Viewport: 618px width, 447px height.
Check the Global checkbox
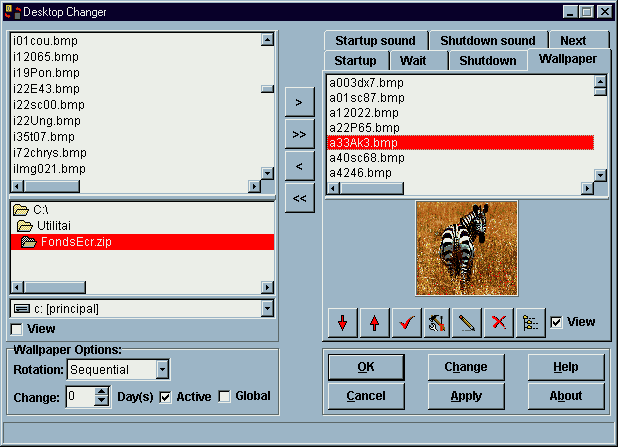(x=224, y=397)
